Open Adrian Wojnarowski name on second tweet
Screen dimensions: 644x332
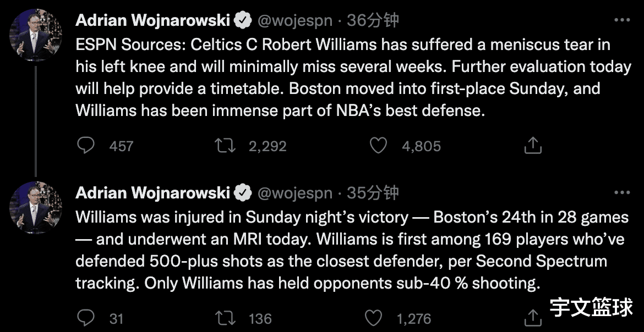[152, 192]
